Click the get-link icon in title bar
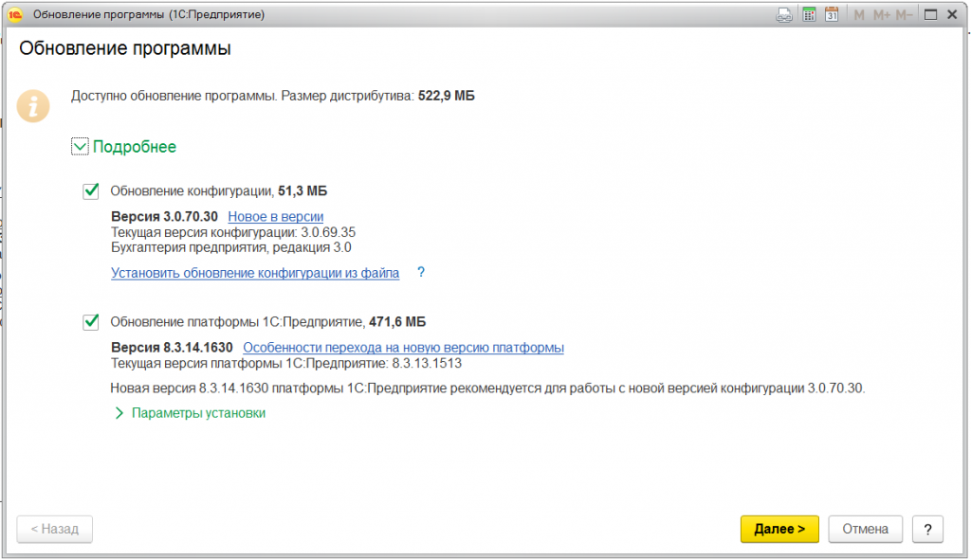Image resolution: width=971 pixels, height=560 pixels. (784, 15)
